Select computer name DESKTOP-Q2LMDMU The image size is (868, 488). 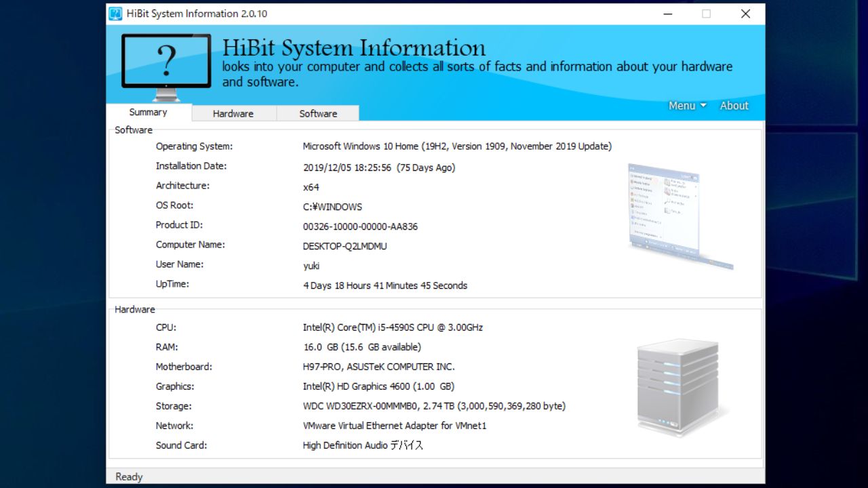coord(344,246)
